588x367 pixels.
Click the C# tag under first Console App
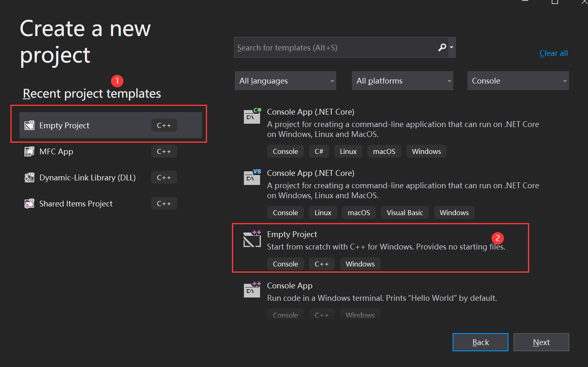[319, 151]
